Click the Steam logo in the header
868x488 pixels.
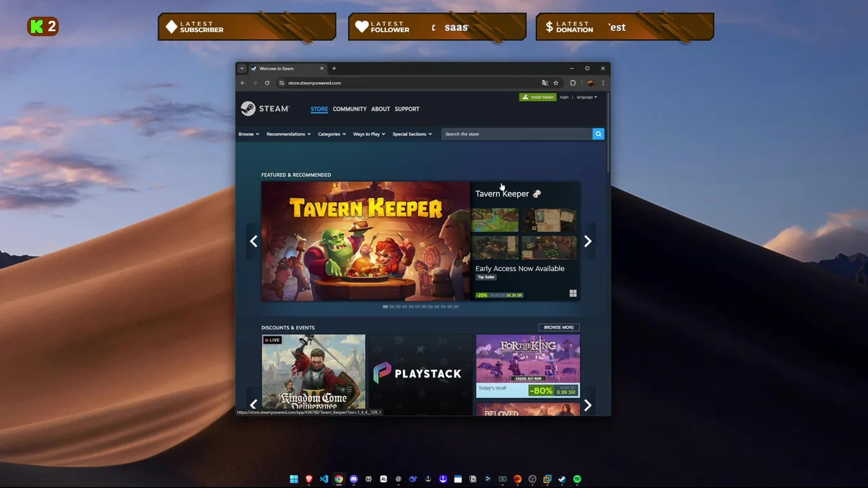pos(265,109)
